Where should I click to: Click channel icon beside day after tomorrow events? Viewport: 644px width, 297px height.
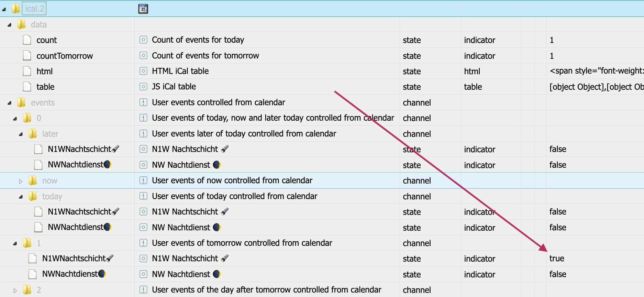click(x=143, y=290)
